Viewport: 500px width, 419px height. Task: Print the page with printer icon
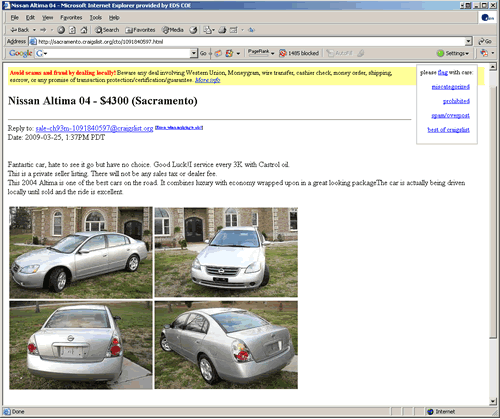point(222,30)
